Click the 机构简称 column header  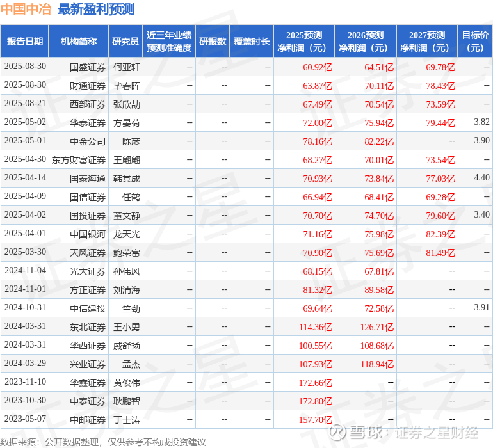(79, 41)
